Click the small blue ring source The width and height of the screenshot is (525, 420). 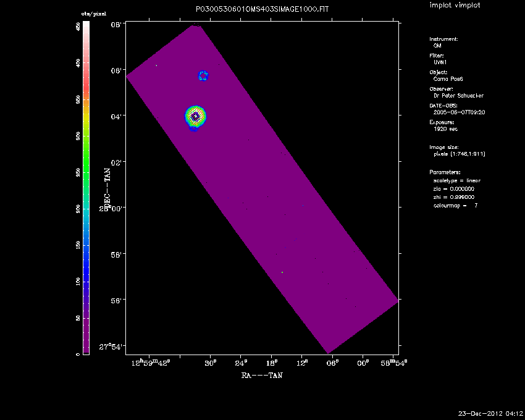pyautogui.click(x=203, y=76)
